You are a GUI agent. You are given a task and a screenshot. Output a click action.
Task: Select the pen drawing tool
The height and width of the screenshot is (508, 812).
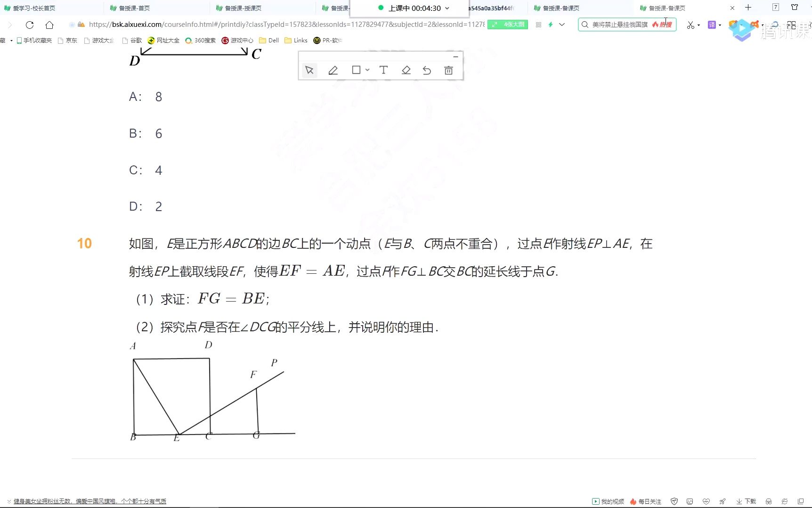coord(333,70)
